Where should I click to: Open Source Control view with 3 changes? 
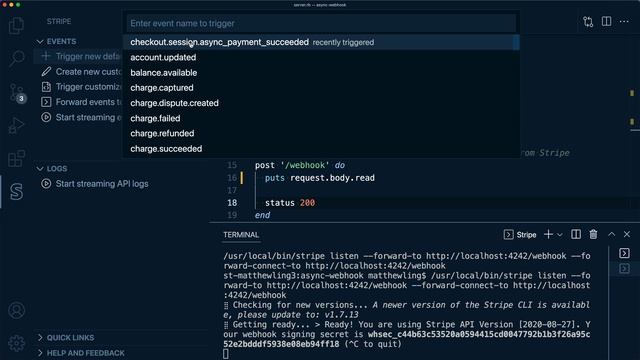[x=17, y=93]
